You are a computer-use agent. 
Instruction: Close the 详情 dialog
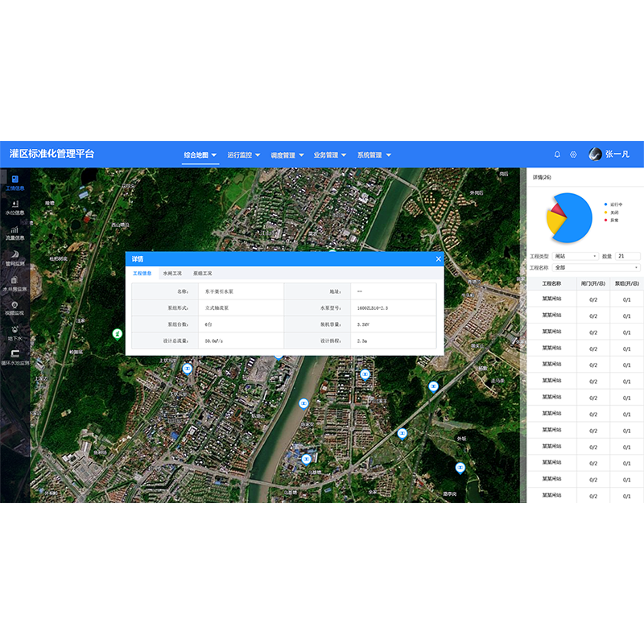[439, 258]
